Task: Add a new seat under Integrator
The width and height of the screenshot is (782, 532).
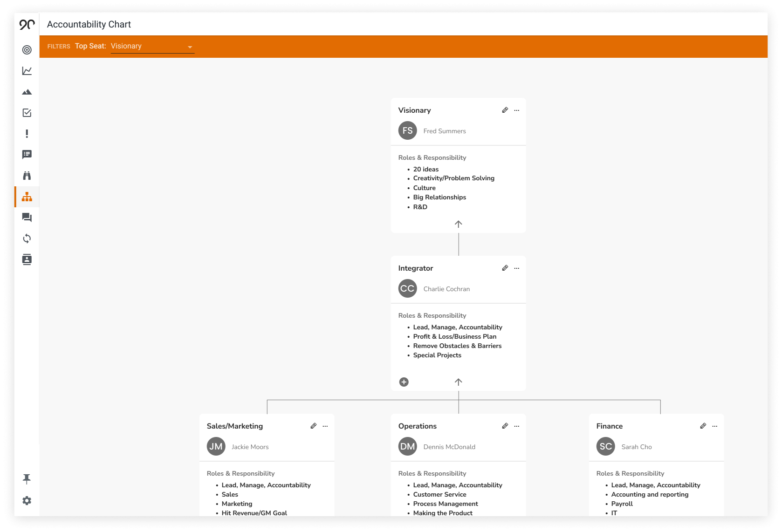Action: coord(404,382)
